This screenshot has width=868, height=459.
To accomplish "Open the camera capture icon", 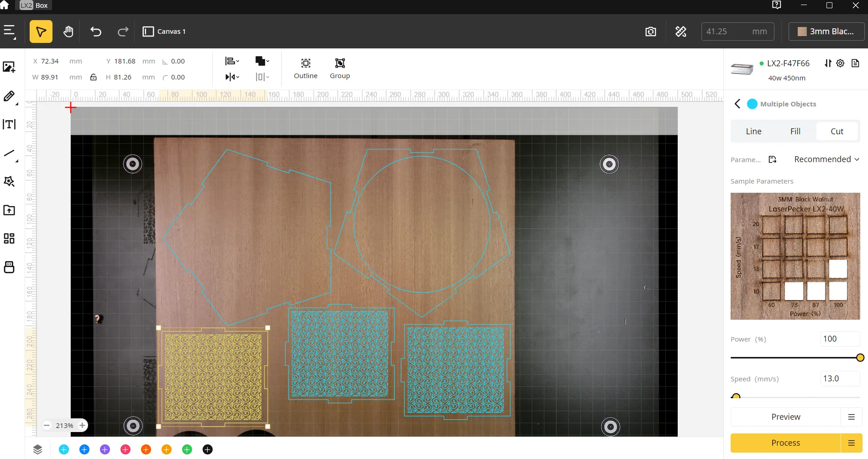I will coord(651,32).
